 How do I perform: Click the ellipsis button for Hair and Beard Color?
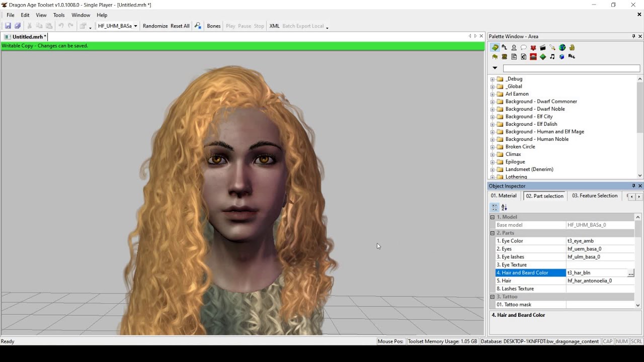click(x=631, y=273)
